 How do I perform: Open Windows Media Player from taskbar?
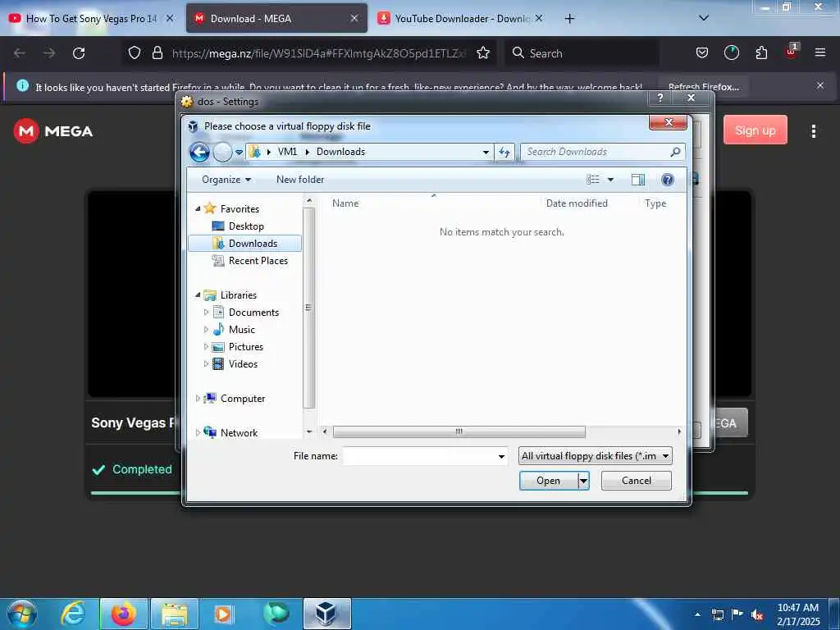tap(224, 614)
